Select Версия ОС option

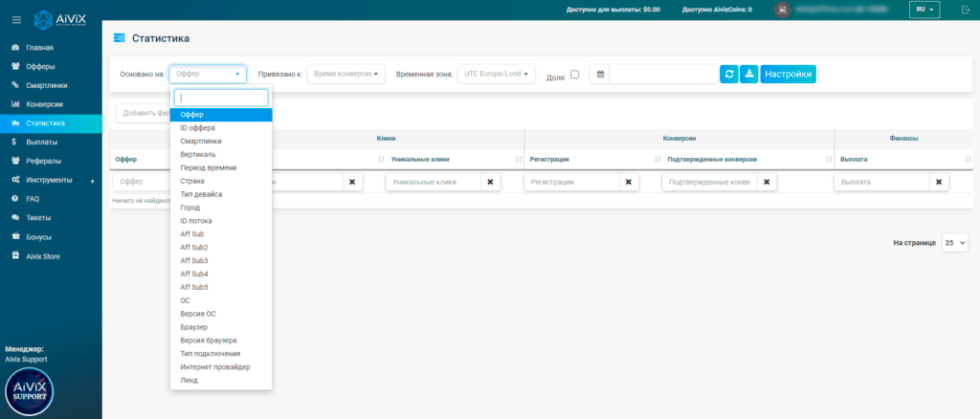(x=221, y=314)
